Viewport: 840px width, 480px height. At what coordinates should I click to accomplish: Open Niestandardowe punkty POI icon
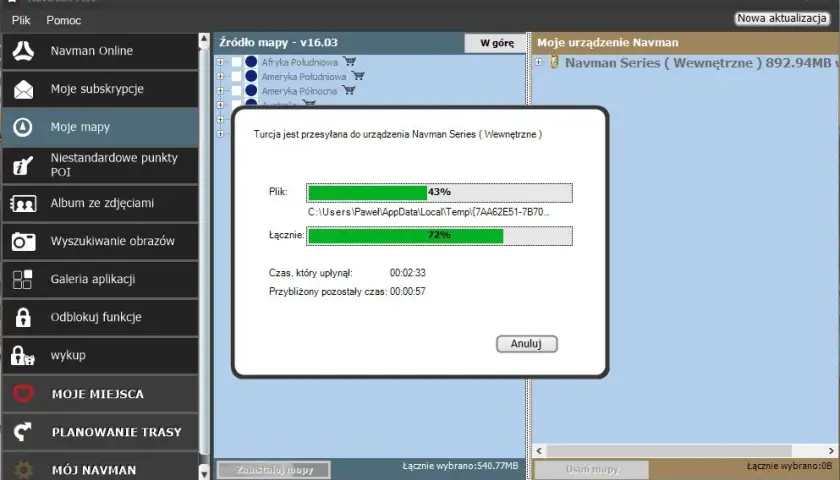(x=23, y=165)
